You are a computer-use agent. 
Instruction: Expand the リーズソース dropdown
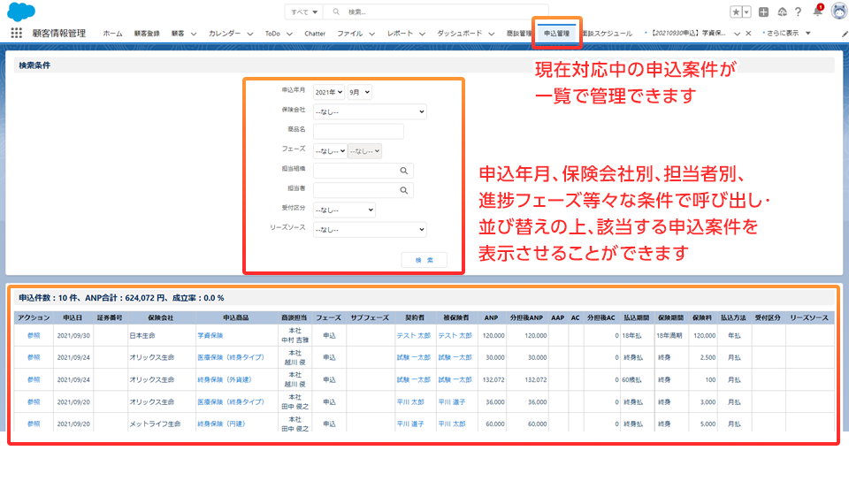point(370,230)
